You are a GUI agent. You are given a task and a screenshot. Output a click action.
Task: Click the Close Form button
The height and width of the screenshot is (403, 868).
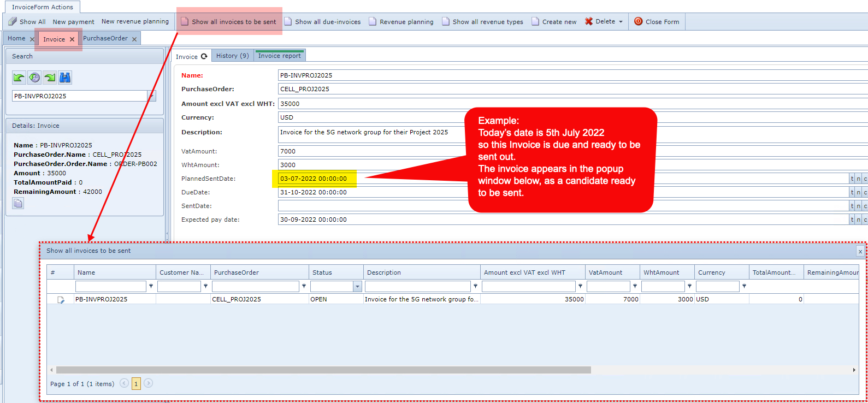click(x=657, y=22)
